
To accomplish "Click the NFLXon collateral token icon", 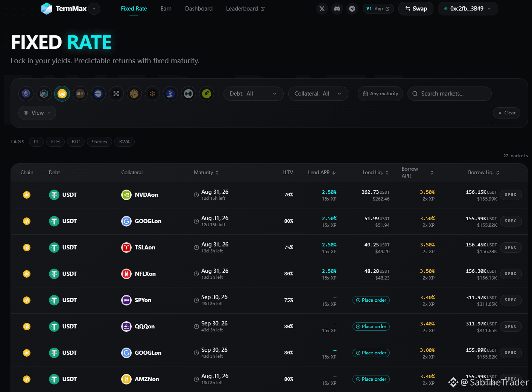I will (126, 274).
